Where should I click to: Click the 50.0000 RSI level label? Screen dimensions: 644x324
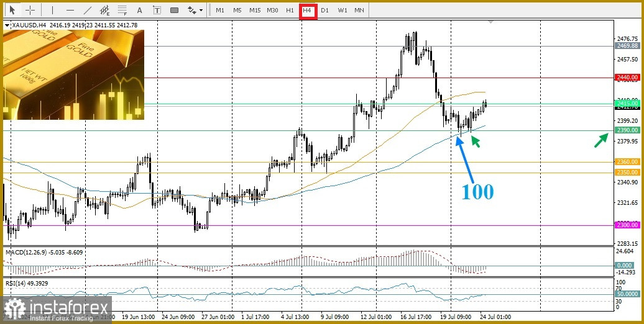point(627,294)
